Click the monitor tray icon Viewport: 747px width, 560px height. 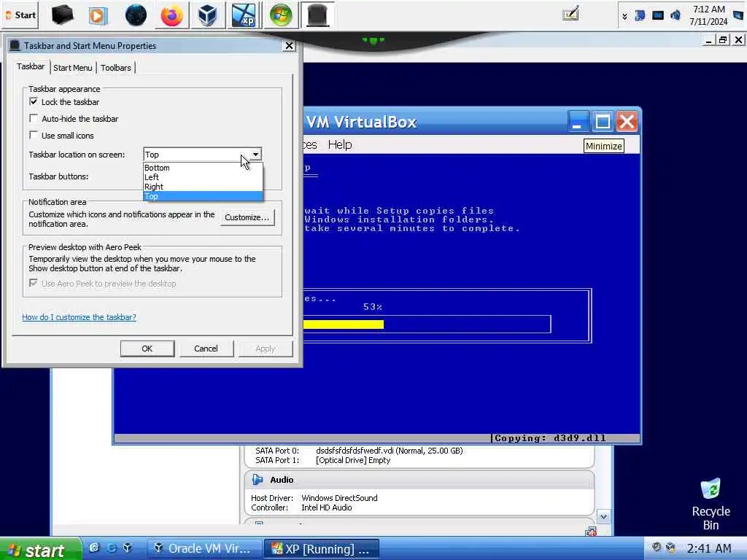pos(658,16)
